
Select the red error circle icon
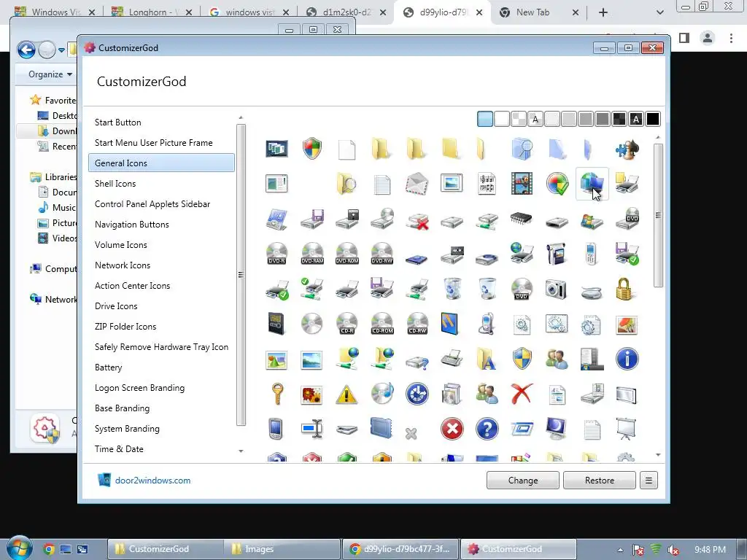point(452,429)
